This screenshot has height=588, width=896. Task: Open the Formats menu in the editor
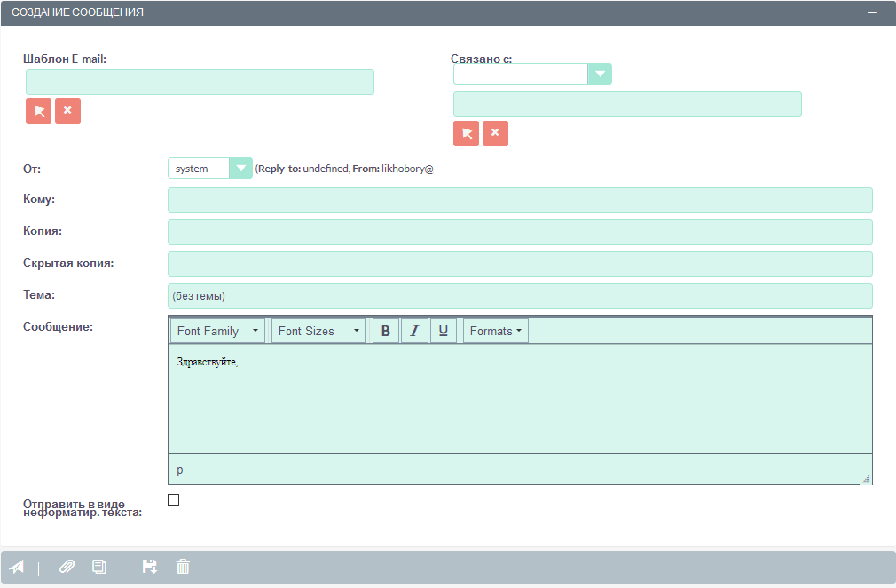[x=495, y=331]
